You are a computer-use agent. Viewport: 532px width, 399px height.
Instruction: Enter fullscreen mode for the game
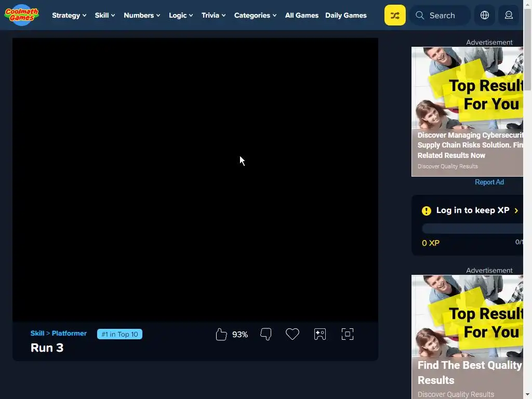pyautogui.click(x=348, y=334)
